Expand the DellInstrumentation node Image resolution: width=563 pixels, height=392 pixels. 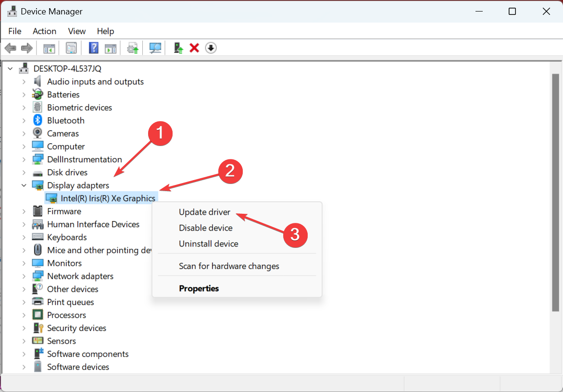tap(24, 159)
